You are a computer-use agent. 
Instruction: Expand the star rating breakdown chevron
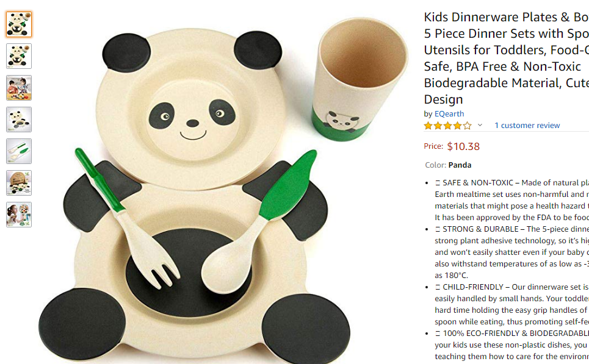480,126
